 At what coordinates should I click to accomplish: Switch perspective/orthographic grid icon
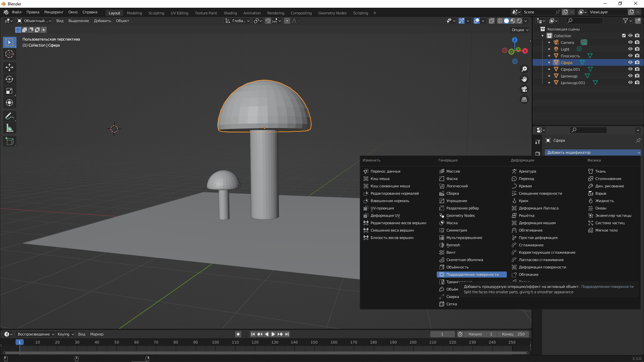click(524, 100)
